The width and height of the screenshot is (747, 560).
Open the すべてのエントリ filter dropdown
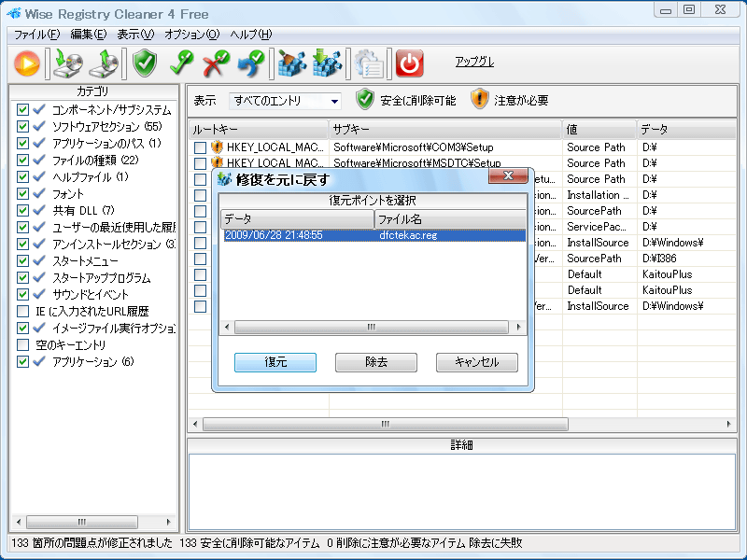pos(285,101)
